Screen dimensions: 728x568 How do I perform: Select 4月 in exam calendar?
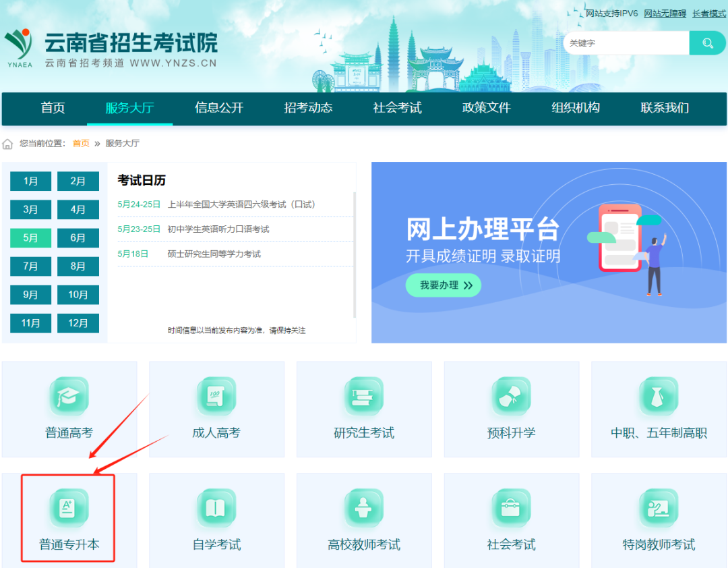point(78,210)
